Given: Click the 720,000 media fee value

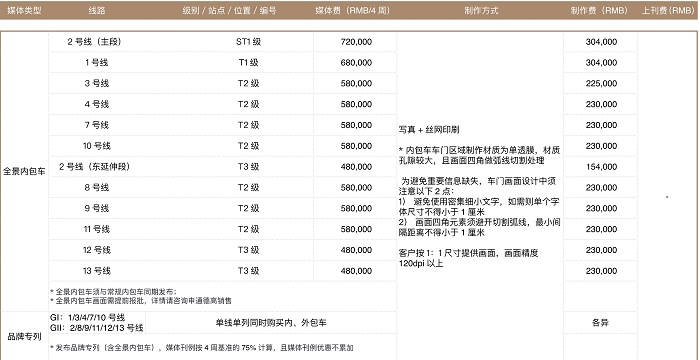Looking at the screenshot, I should coord(356,42).
